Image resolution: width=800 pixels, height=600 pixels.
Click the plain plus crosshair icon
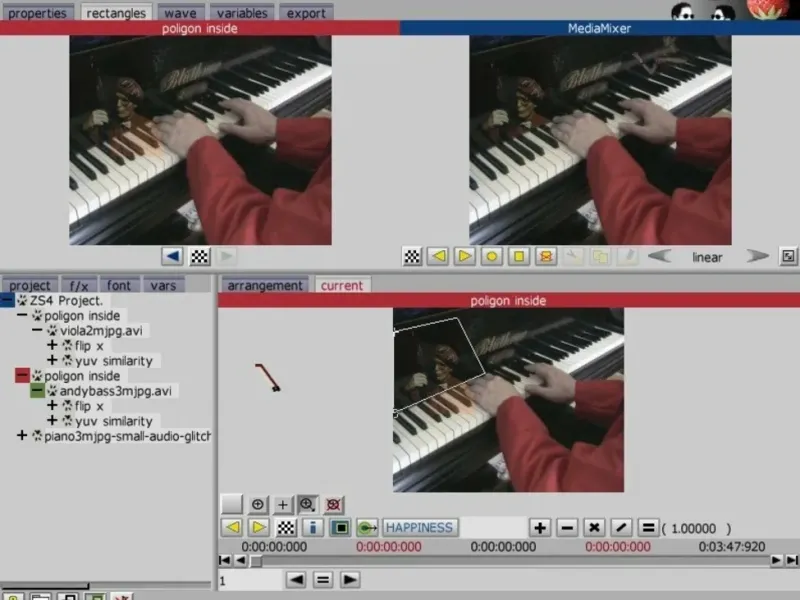click(x=282, y=505)
